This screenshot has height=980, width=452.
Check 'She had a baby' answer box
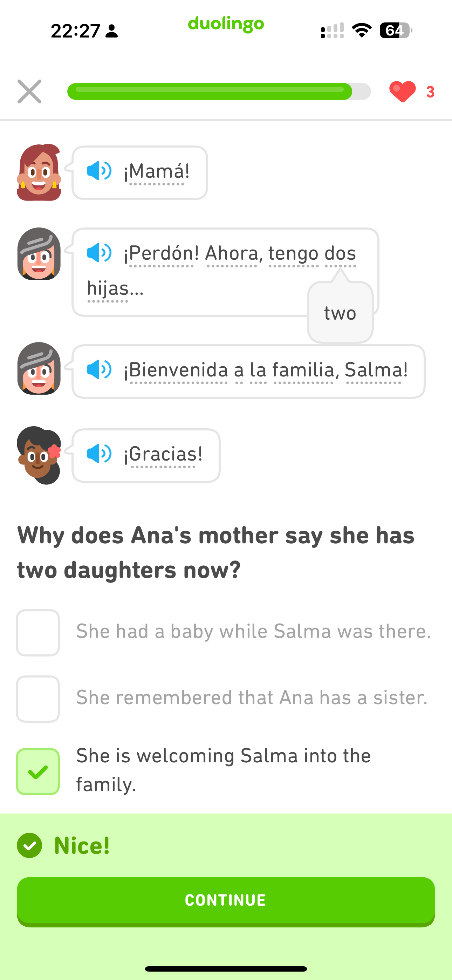pos(38,633)
